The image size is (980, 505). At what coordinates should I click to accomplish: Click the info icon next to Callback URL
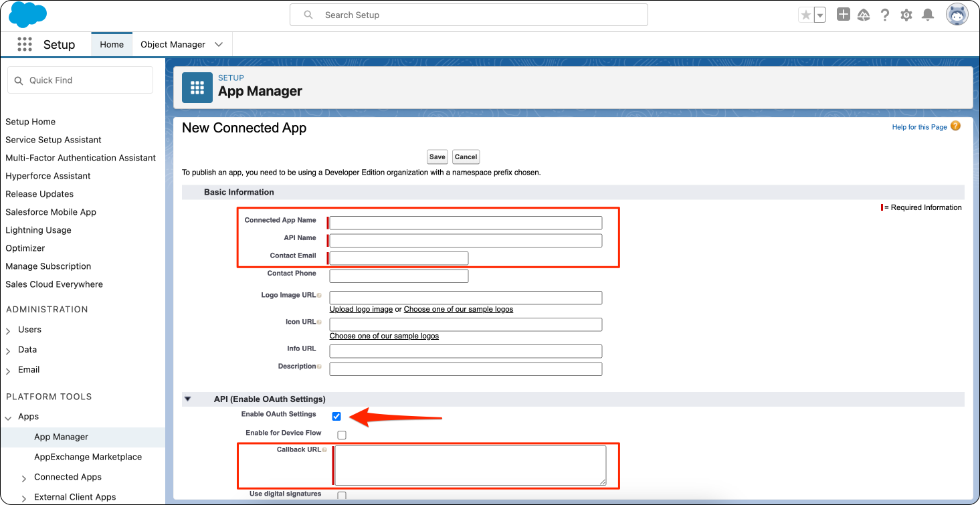pyautogui.click(x=324, y=449)
